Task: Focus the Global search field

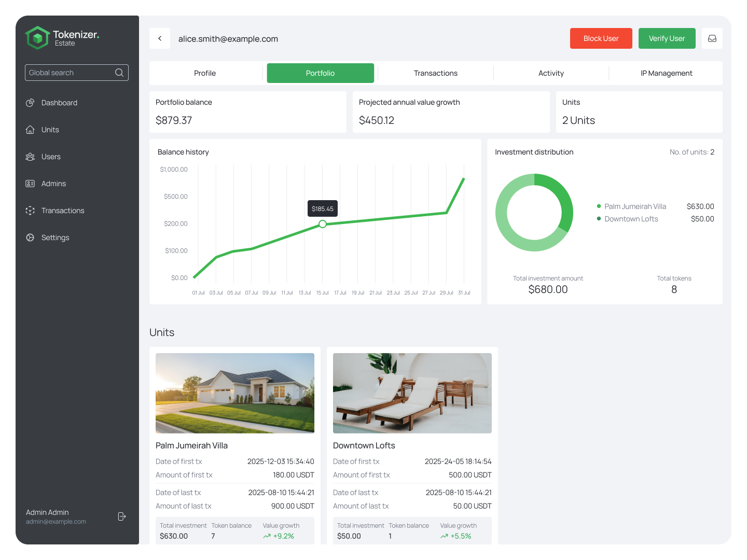Action: coord(70,73)
